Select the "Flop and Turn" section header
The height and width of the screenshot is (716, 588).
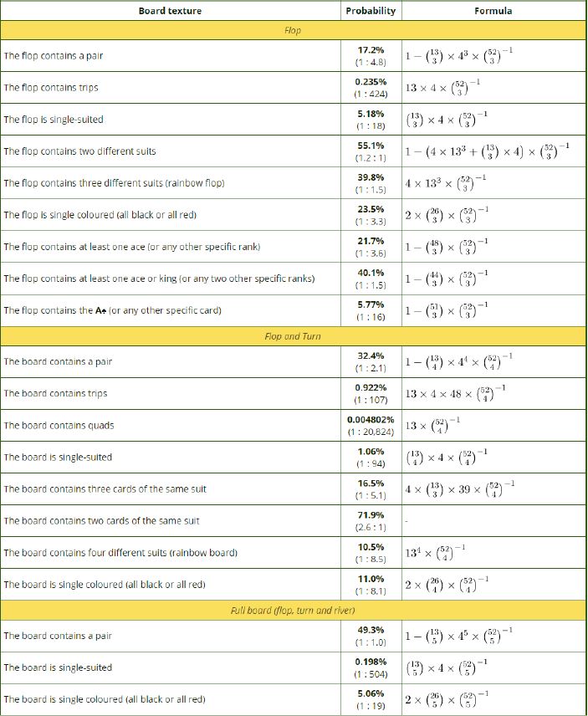click(293, 336)
